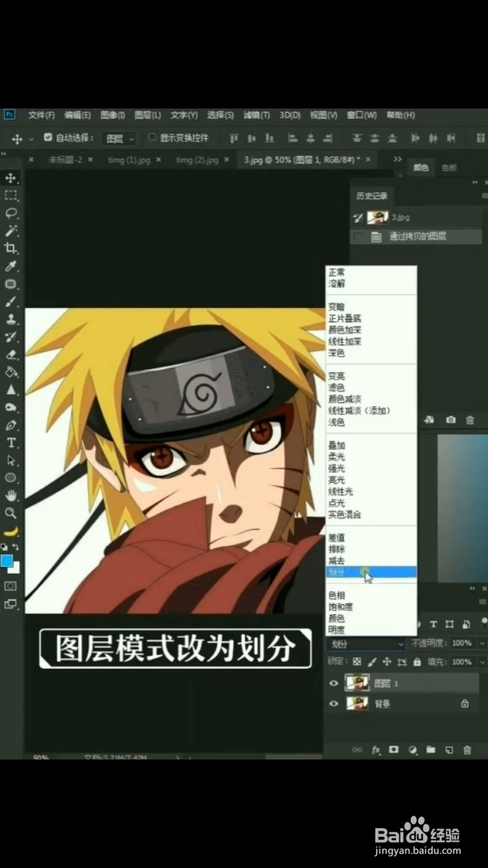The image size is (488, 868).
Task: Create a new layer group folder
Action: pyautogui.click(x=430, y=749)
